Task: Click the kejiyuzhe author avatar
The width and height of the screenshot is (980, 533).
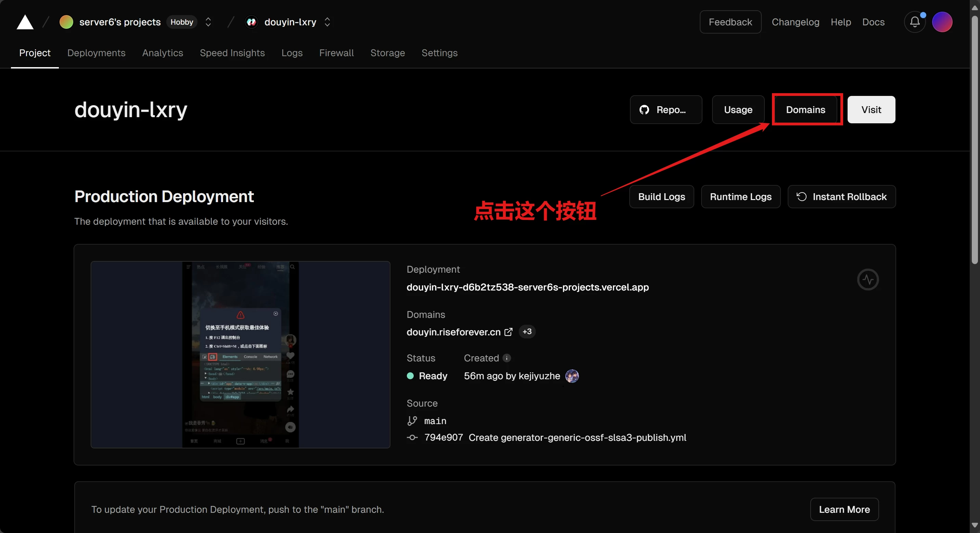Action: [572, 376]
